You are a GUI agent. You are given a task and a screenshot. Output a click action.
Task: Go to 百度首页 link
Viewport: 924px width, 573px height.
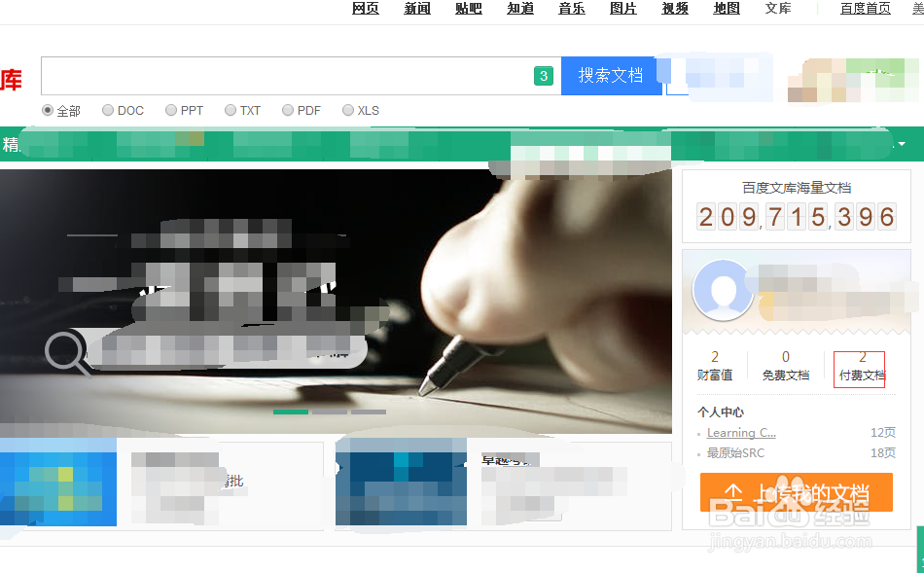pos(866,8)
